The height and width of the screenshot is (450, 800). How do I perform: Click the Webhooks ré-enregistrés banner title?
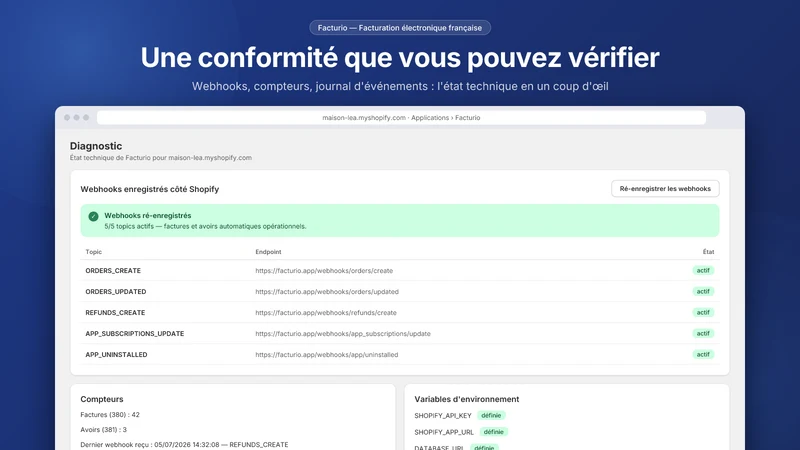147,216
